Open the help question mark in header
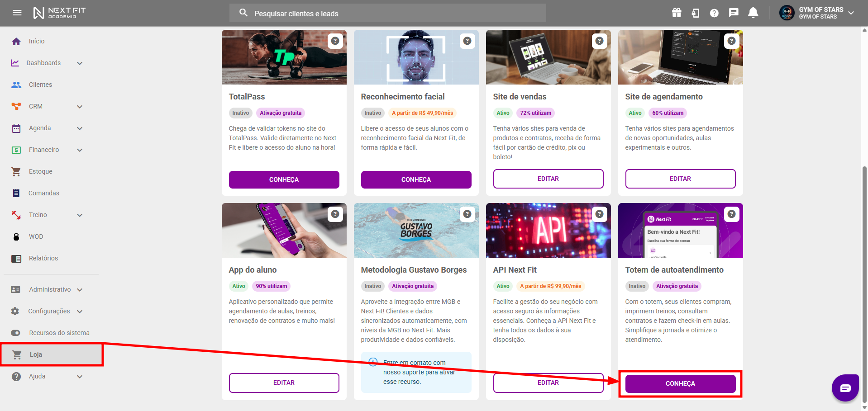This screenshot has height=411, width=868. (714, 13)
